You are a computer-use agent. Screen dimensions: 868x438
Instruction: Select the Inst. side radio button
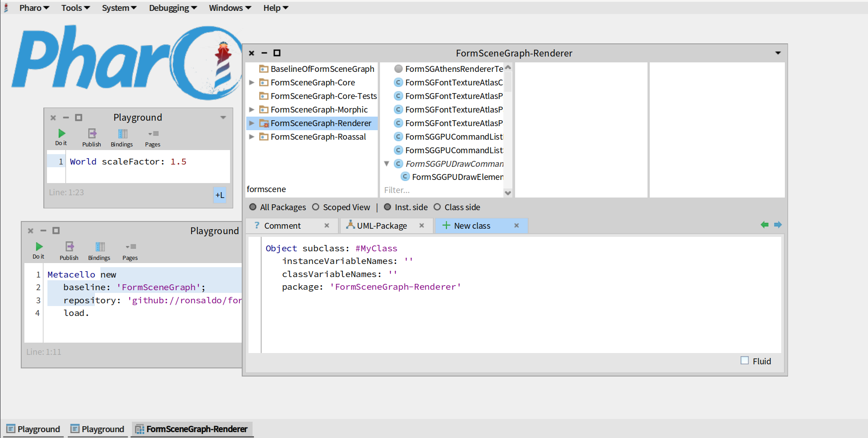tap(387, 207)
